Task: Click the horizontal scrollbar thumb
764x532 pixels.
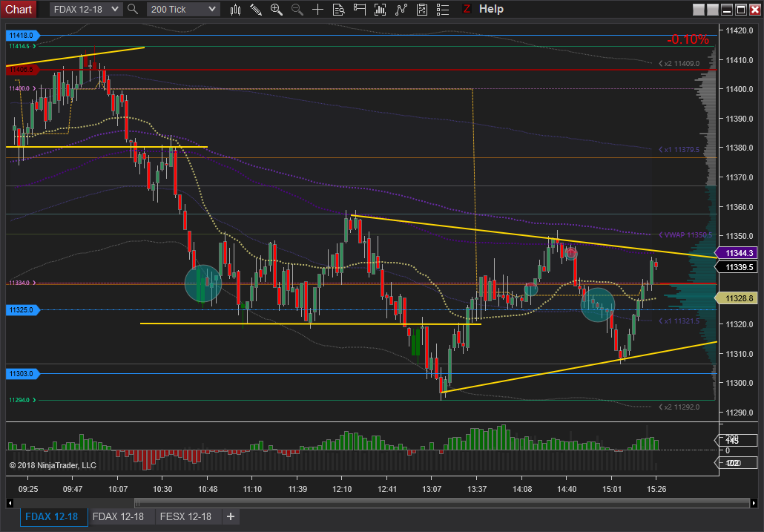Action: pos(442,503)
